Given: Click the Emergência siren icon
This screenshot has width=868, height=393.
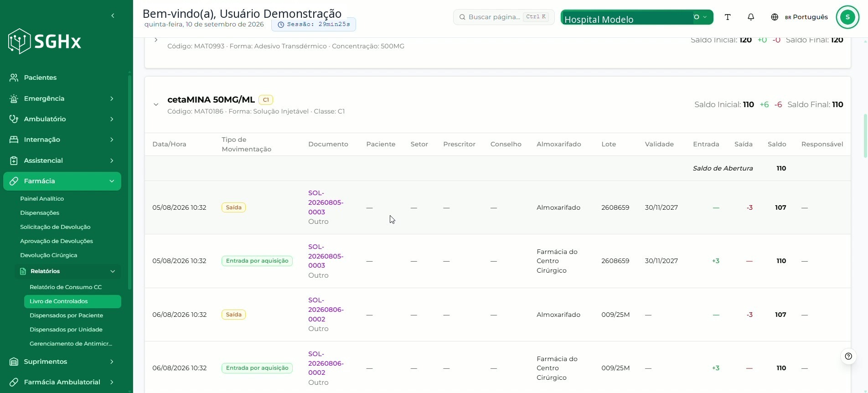Looking at the screenshot, I should (14, 98).
